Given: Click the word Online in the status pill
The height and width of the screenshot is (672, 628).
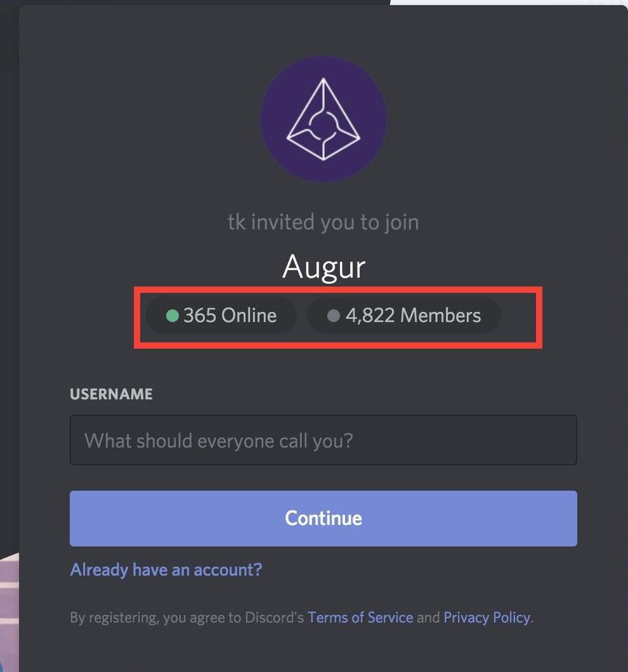Looking at the screenshot, I should [x=249, y=316].
